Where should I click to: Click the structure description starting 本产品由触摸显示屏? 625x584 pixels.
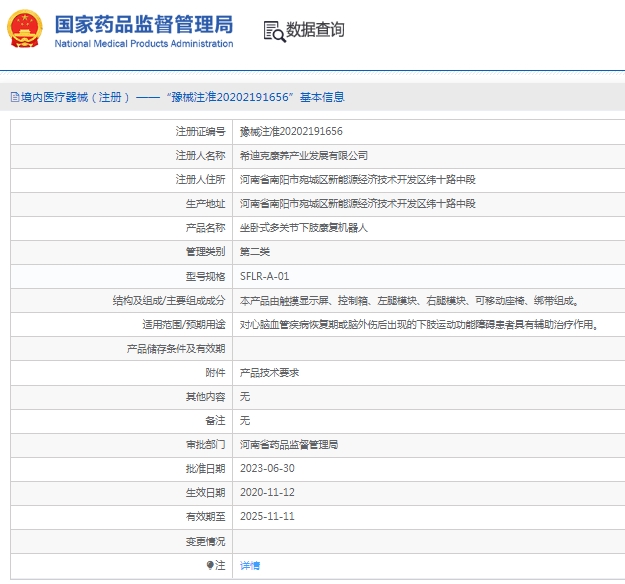coord(409,301)
